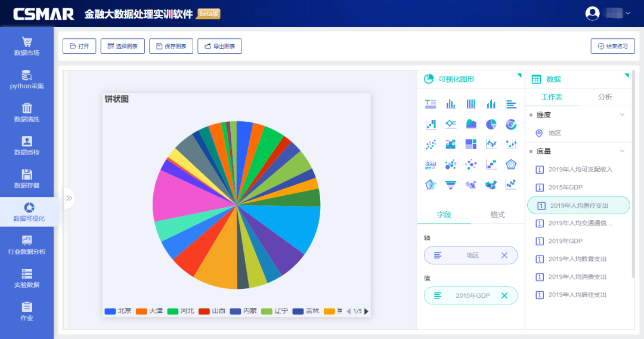Click the 保存图表 button
The image size is (644, 339).
tap(171, 46)
